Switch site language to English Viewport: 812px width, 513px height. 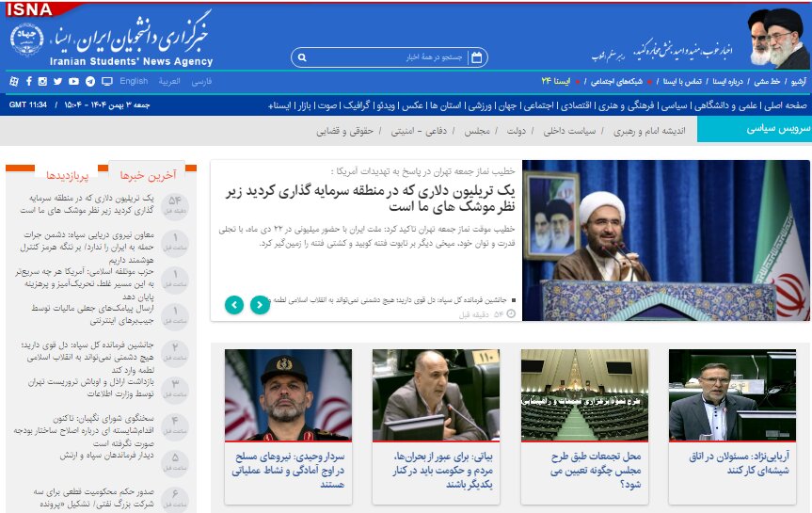click(134, 82)
